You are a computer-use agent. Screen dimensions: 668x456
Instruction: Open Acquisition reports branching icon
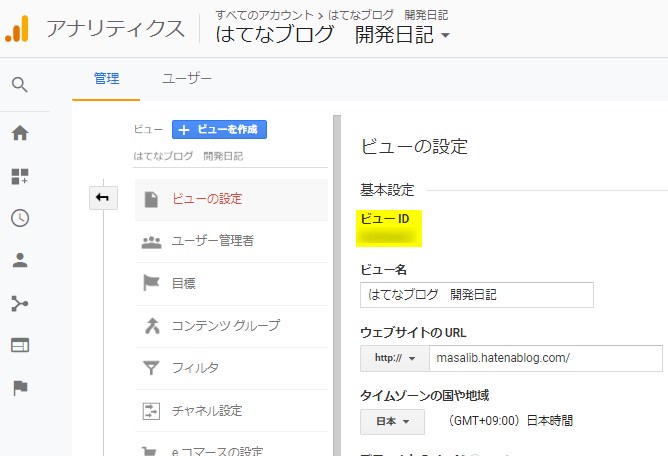[x=20, y=303]
